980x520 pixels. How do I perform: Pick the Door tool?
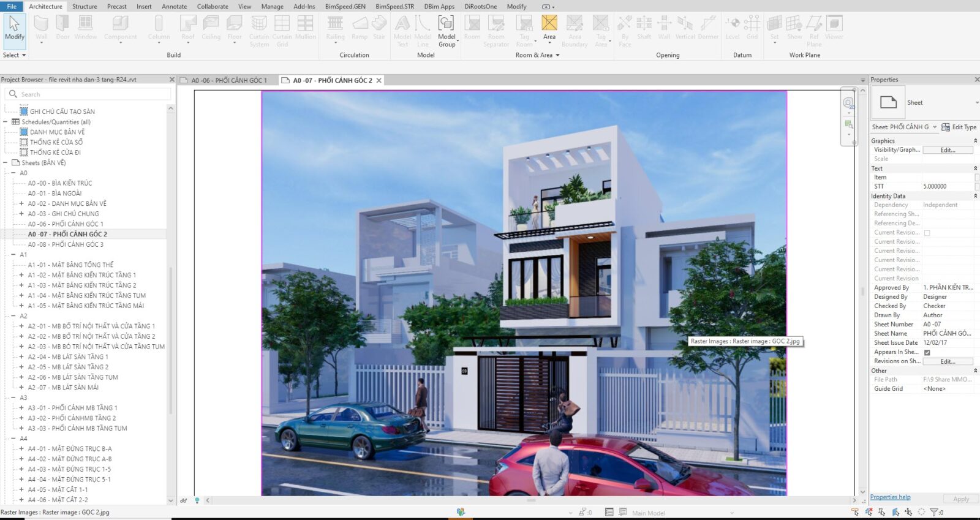point(62,28)
